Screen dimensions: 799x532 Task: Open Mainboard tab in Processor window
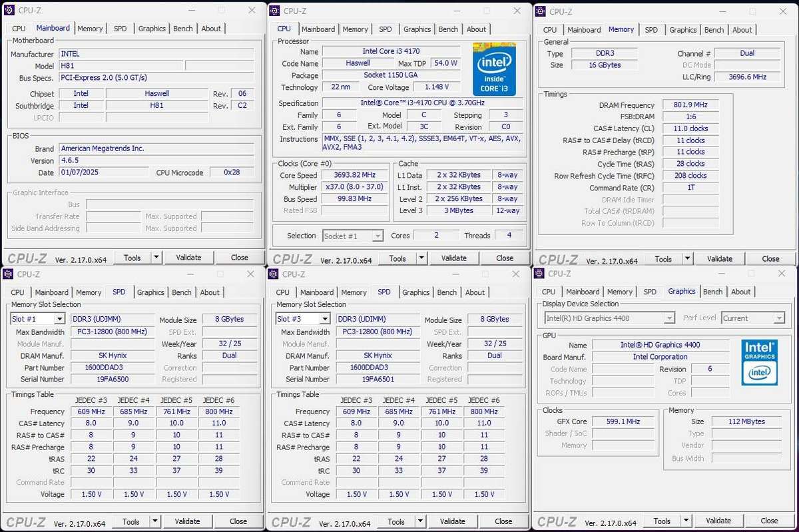318,29
